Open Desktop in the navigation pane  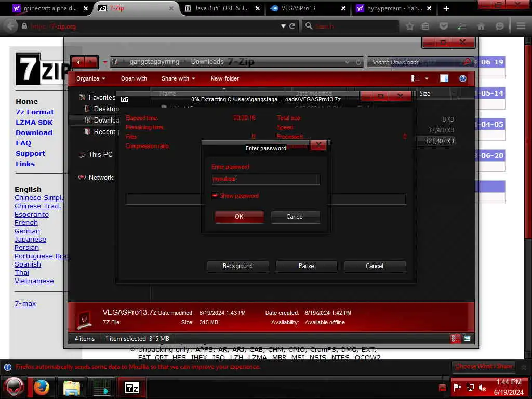[106, 109]
